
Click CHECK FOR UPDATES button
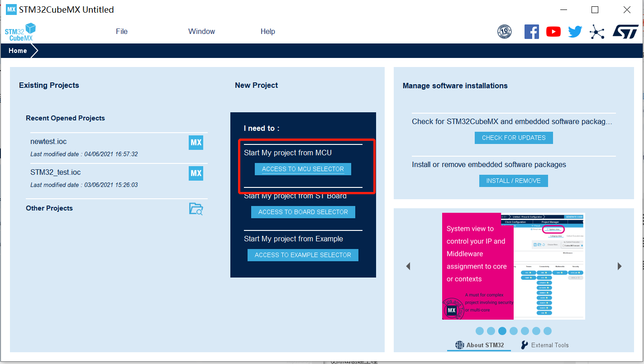514,138
